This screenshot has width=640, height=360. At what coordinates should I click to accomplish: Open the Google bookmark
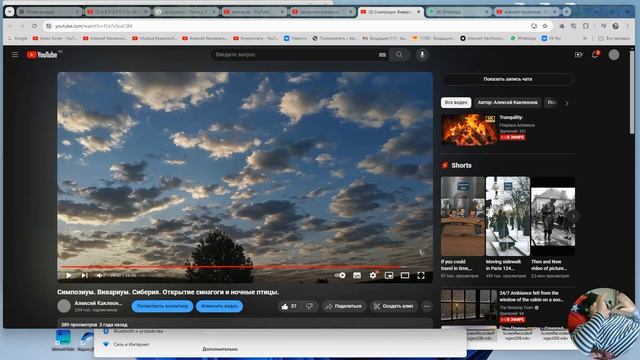(x=18, y=38)
